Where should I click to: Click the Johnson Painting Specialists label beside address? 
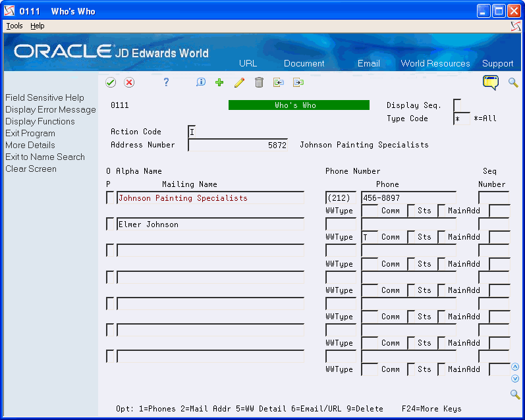[x=364, y=145]
